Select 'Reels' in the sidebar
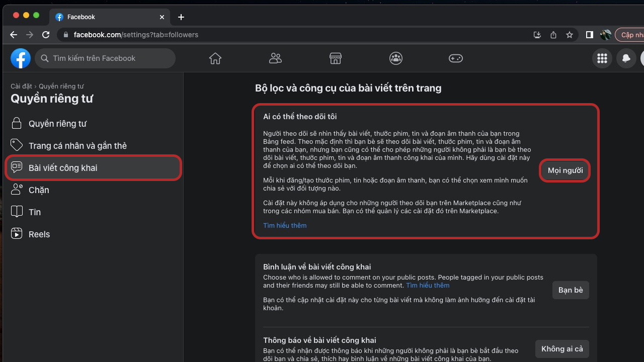 [93, 234]
